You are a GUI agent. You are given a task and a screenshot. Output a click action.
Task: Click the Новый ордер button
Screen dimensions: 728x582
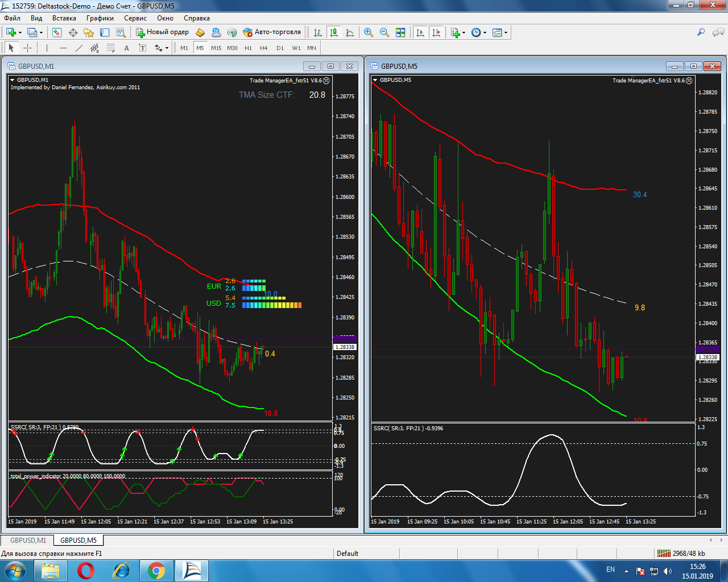162,32
